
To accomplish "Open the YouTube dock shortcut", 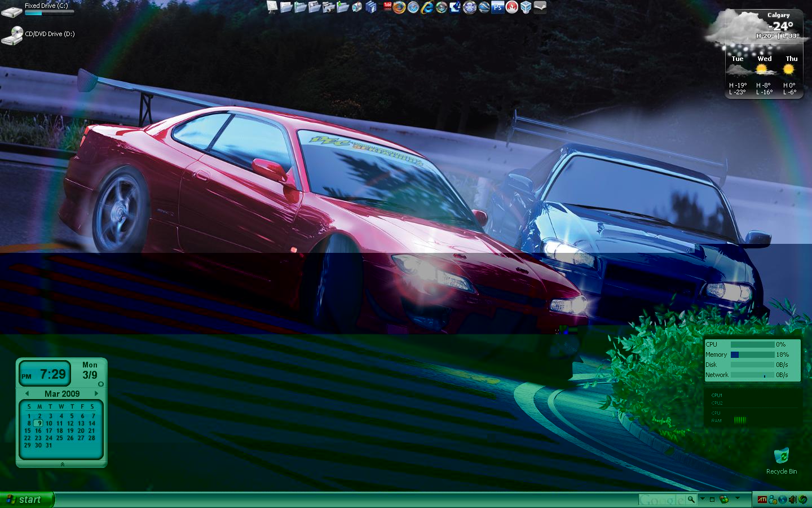I will pos(387,6).
